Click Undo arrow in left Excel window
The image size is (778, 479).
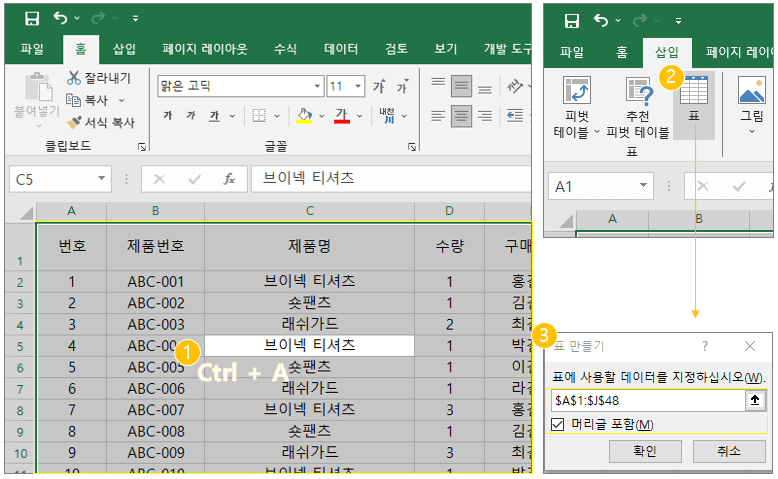tap(61, 18)
